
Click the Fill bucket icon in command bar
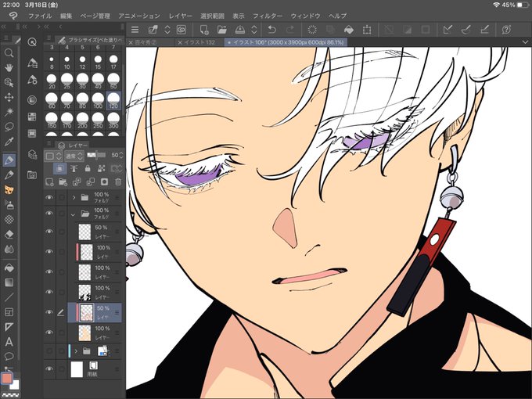348,30
